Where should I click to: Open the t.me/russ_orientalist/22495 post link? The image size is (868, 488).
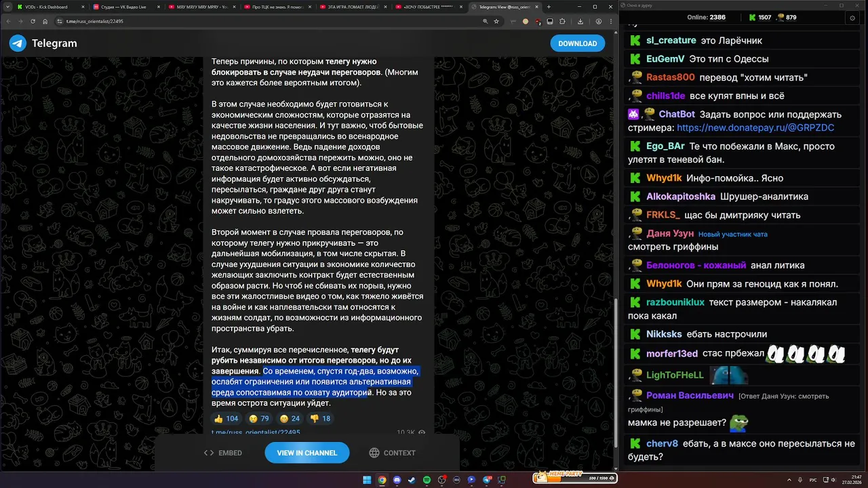pos(256,432)
